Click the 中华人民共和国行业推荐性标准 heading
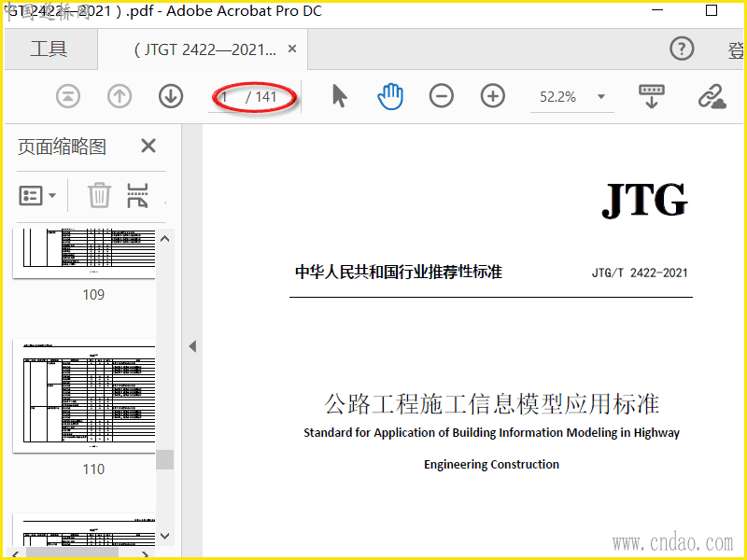The height and width of the screenshot is (560, 747). coord(399,272)
